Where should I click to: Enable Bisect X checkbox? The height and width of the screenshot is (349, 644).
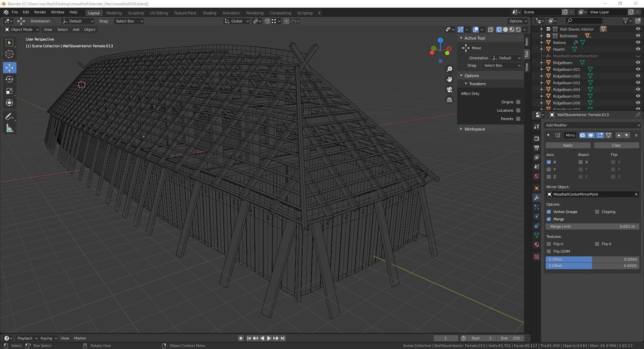click(x=581, y=162)
